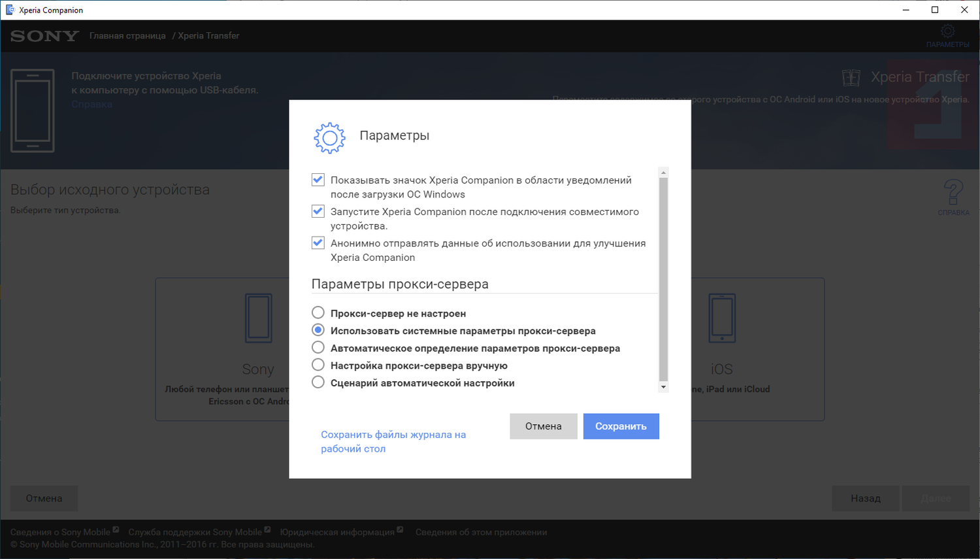Viewport: 980px width, 559px height.
Task: Open Сведения об этом приложении link
Action: coord(482,532)
